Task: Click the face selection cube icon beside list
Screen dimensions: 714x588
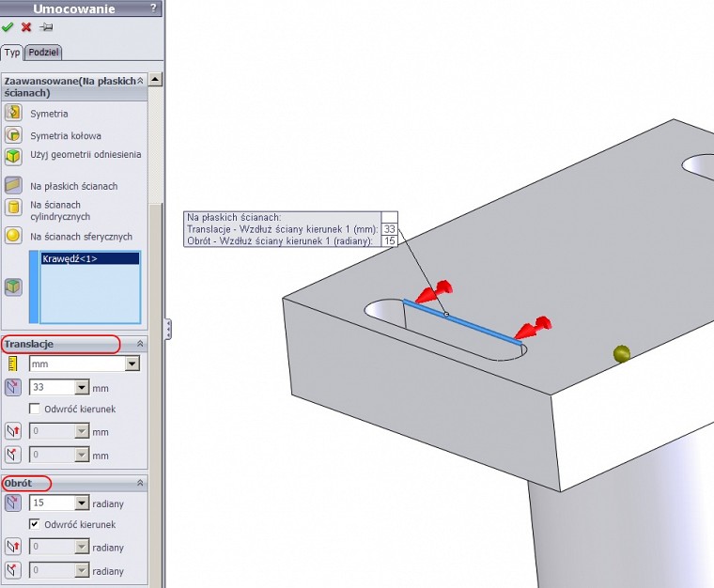Action: [x=13, y=286]
